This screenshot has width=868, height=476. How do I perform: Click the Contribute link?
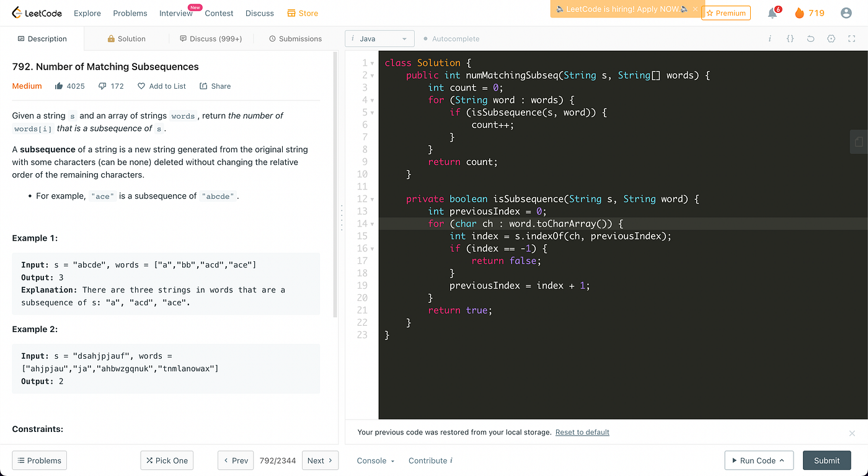(x=430, y=460)
